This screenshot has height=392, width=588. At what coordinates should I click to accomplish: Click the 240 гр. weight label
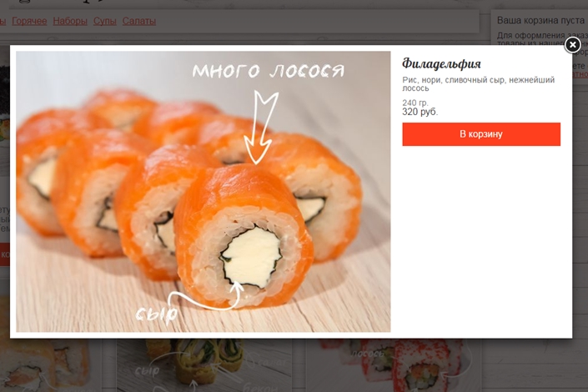[x=415, y=103]
